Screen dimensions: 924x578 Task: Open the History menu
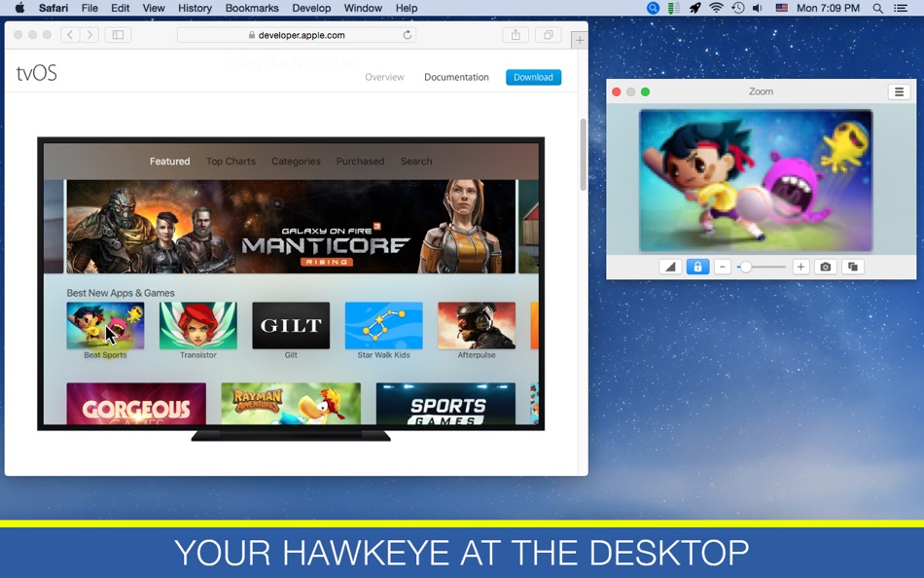[195, 8]
